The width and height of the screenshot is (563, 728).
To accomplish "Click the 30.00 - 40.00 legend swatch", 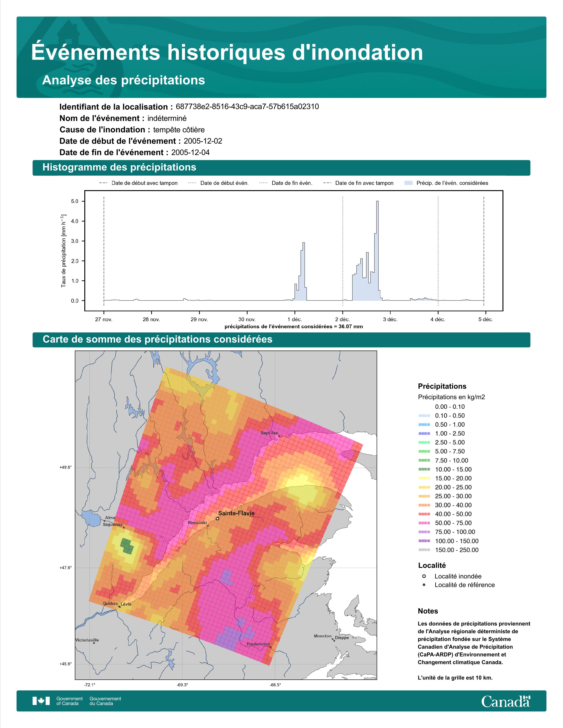I will 424,505.
